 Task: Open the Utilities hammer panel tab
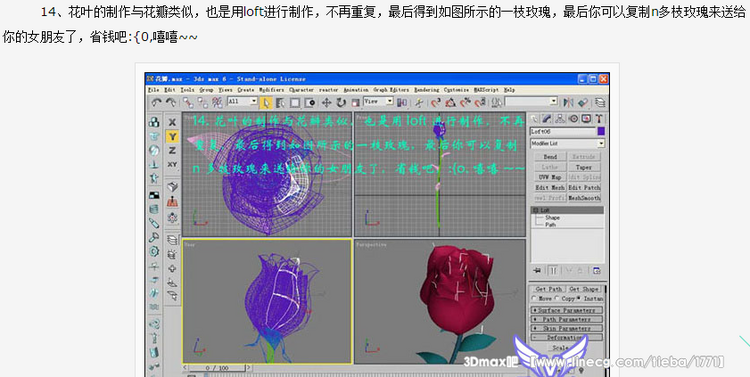pos(599,119)
